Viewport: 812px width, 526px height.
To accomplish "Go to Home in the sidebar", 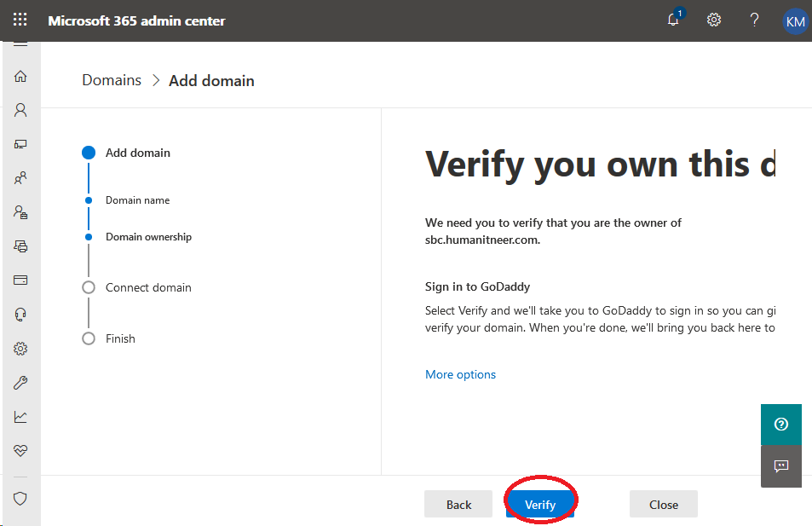I will (x=20, y=76).
